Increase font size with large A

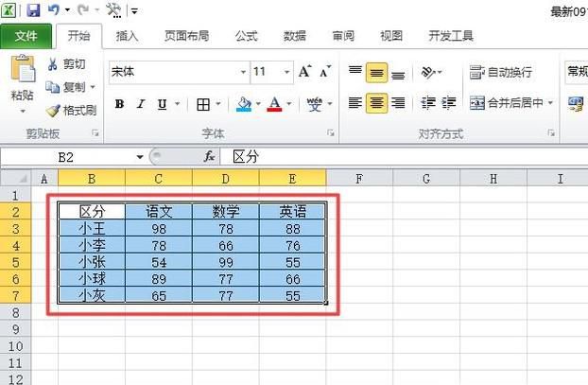[x=305, y=71]
